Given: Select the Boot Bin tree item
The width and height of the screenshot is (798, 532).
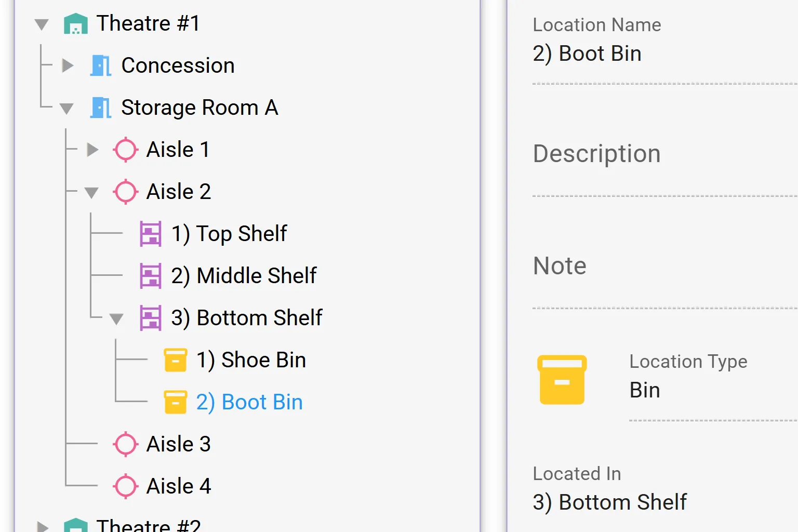Looking at the screenshot, I should pyautogui.click(x=249, y=402).
